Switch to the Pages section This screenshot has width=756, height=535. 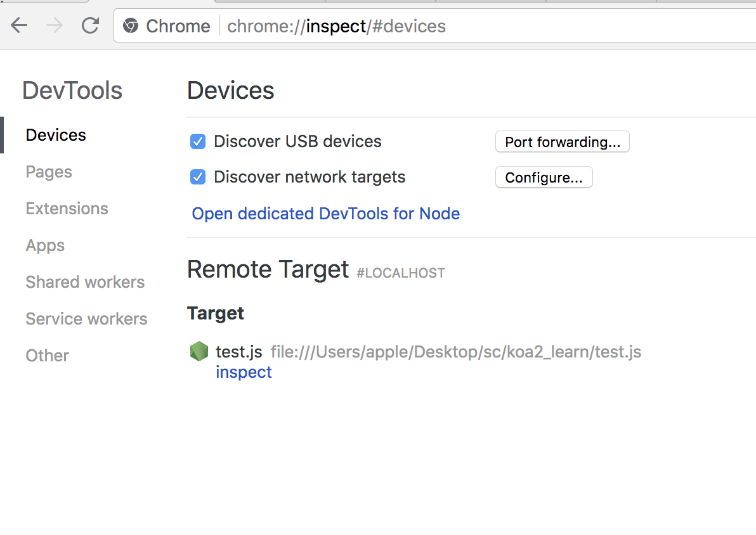pos(49,172)
